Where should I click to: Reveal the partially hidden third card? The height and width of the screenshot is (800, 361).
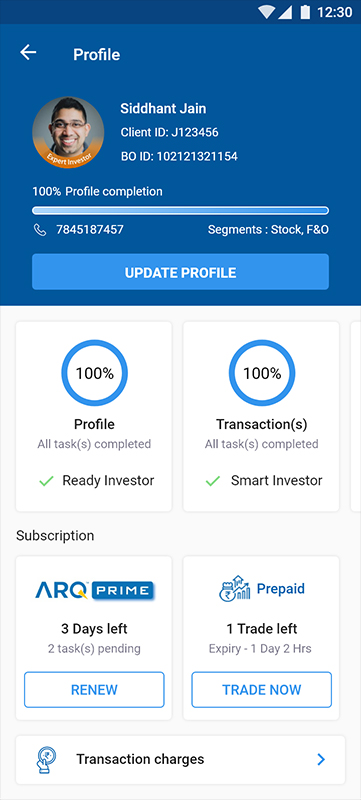tap(355, 416)
